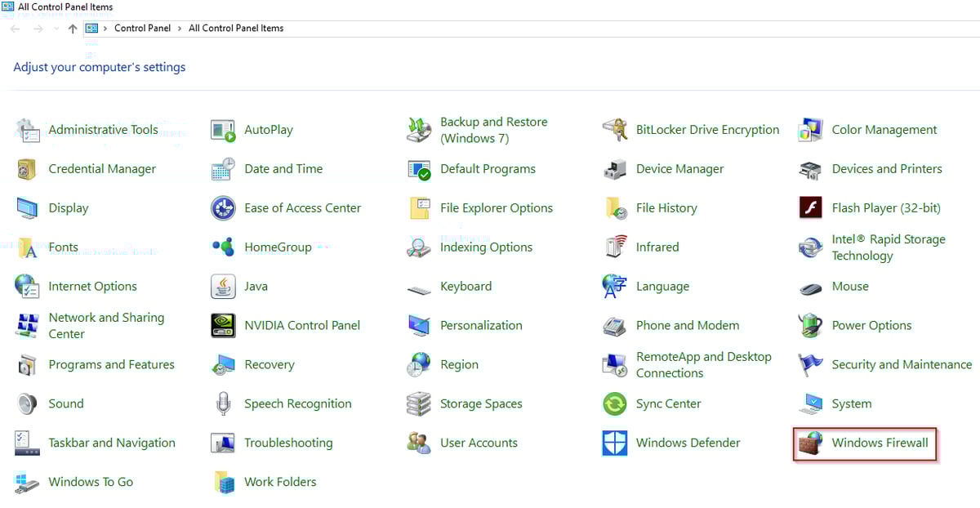Open the Java icon
This screenshot has height=508, width=980.
tap(223, 287)
